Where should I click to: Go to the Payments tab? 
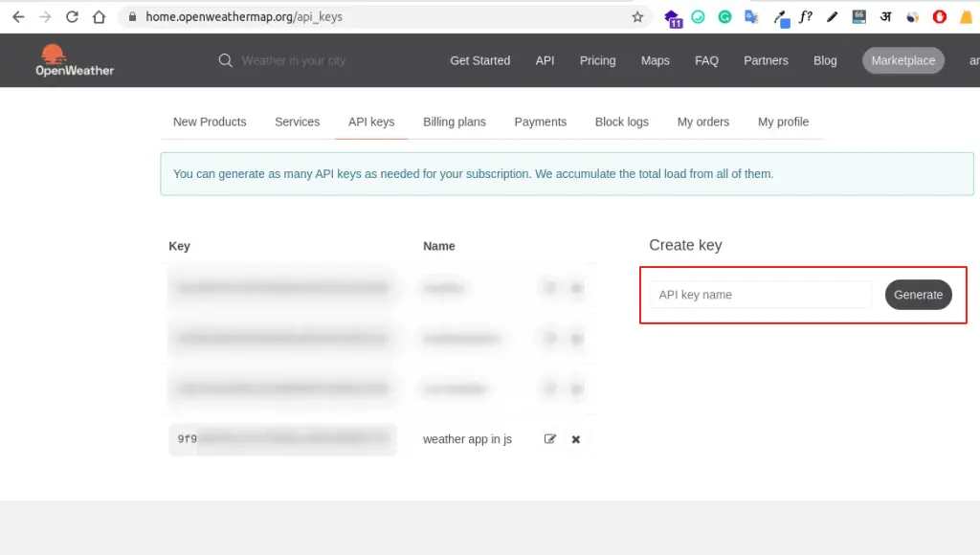tap(540, 122)
